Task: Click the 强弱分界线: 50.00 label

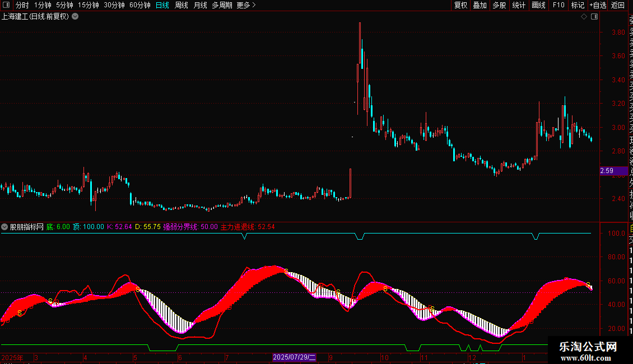Action: tap(190, 227)
